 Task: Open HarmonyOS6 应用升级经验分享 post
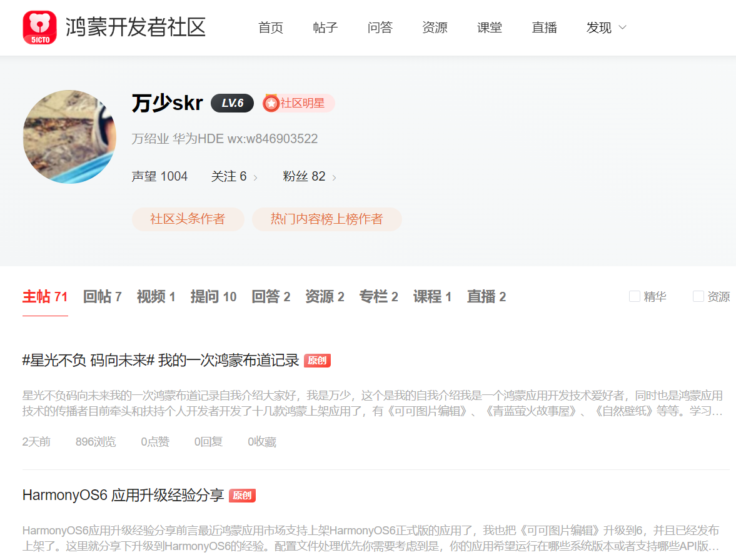pyautogui.click(x=123, y=496)
